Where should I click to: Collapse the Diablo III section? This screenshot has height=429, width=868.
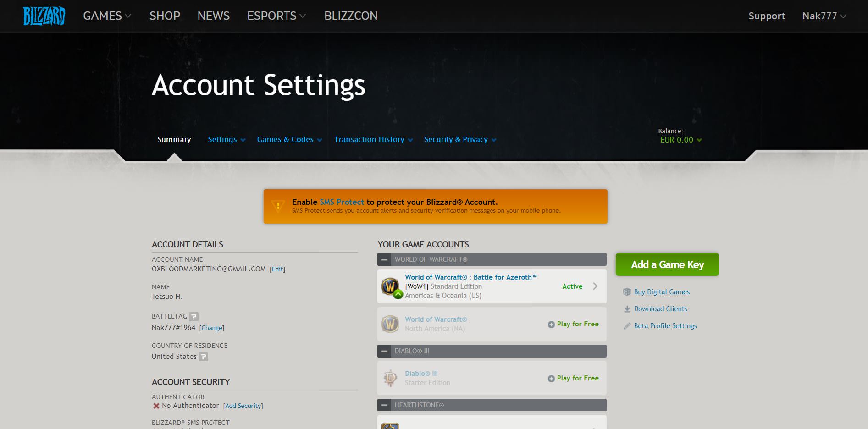click(x=384, y=351)
